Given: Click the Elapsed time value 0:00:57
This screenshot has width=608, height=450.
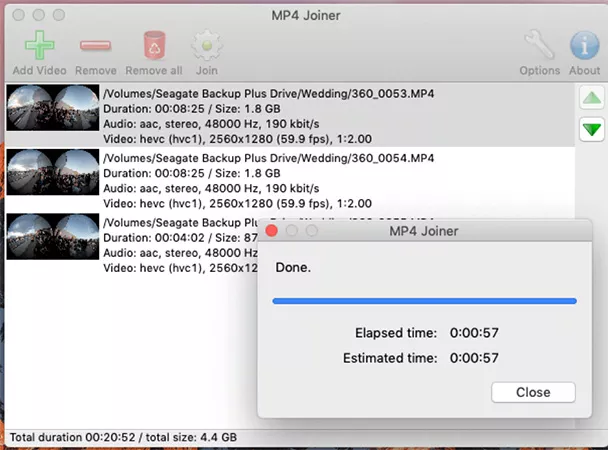Looking at the screenshot, I should click(475, 333).
